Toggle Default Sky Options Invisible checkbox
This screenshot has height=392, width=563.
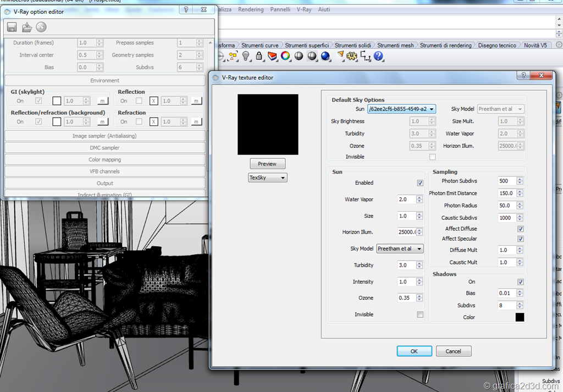click(432, 157)
